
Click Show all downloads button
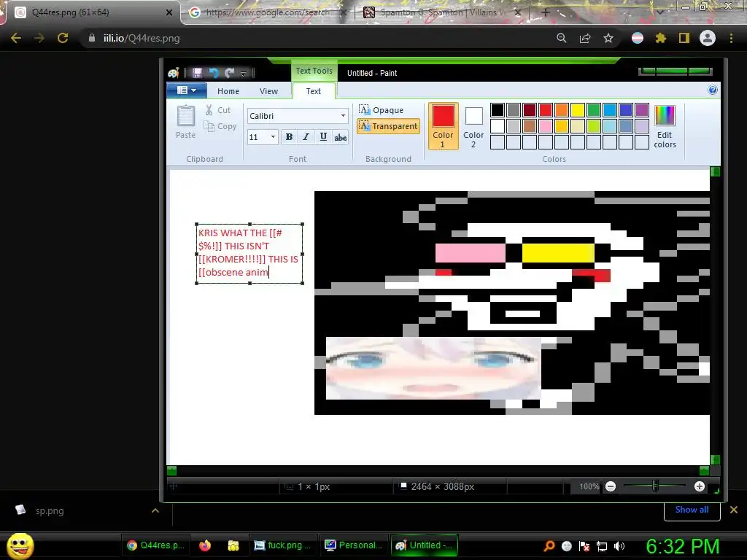692,510
